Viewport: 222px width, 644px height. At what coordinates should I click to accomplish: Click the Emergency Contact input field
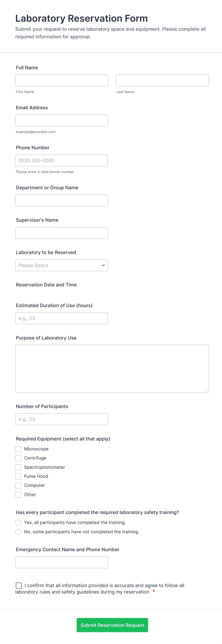(x=61, y=562)
